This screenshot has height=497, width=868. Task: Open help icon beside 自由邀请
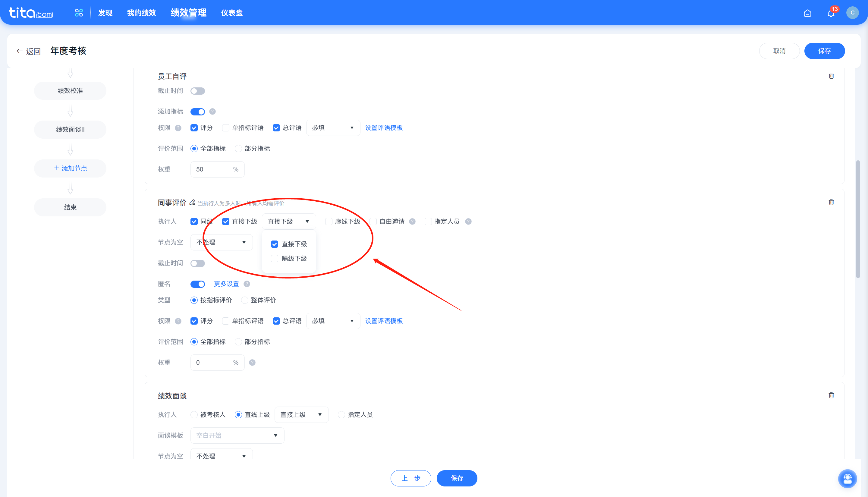(412, 222)
